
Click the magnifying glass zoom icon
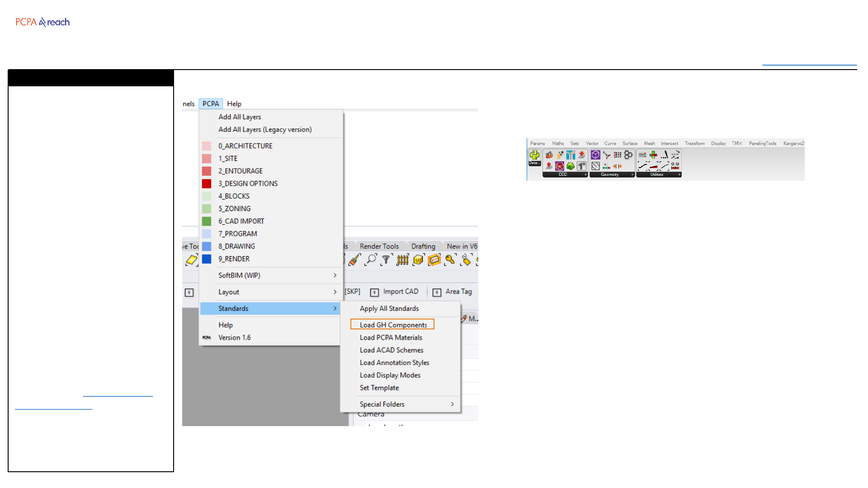[x=371, y=259]
